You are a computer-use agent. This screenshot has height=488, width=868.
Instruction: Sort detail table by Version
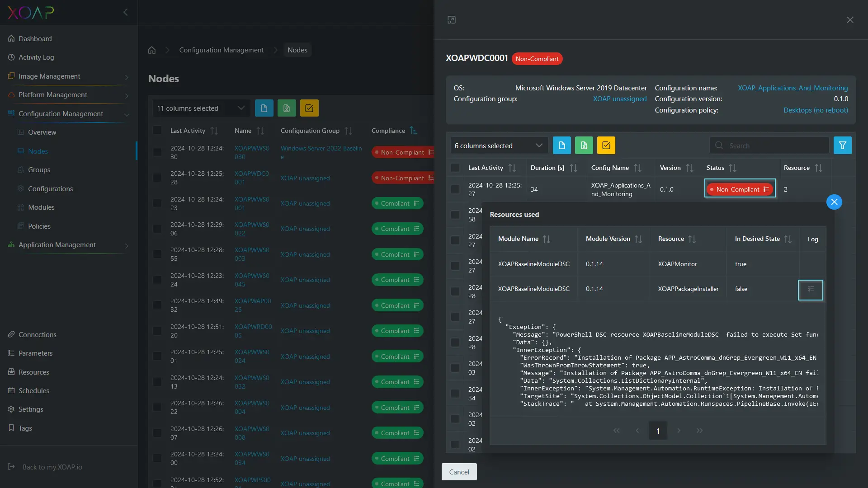689,168
